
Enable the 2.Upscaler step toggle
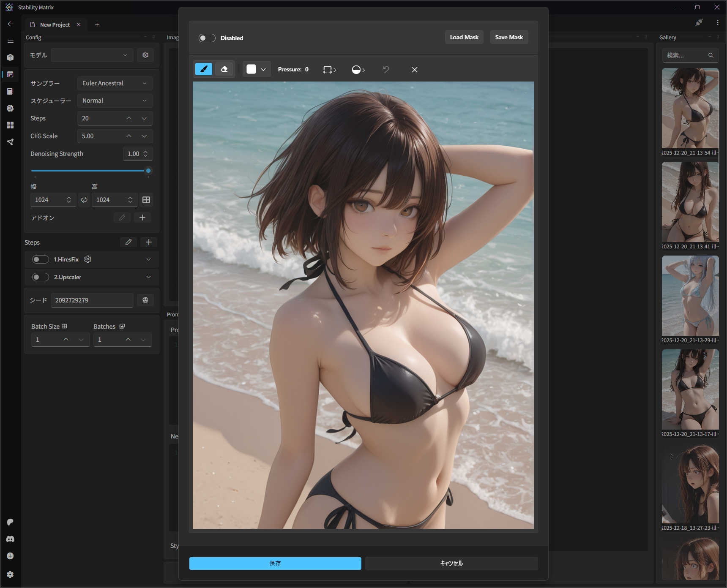pos(41,277)
